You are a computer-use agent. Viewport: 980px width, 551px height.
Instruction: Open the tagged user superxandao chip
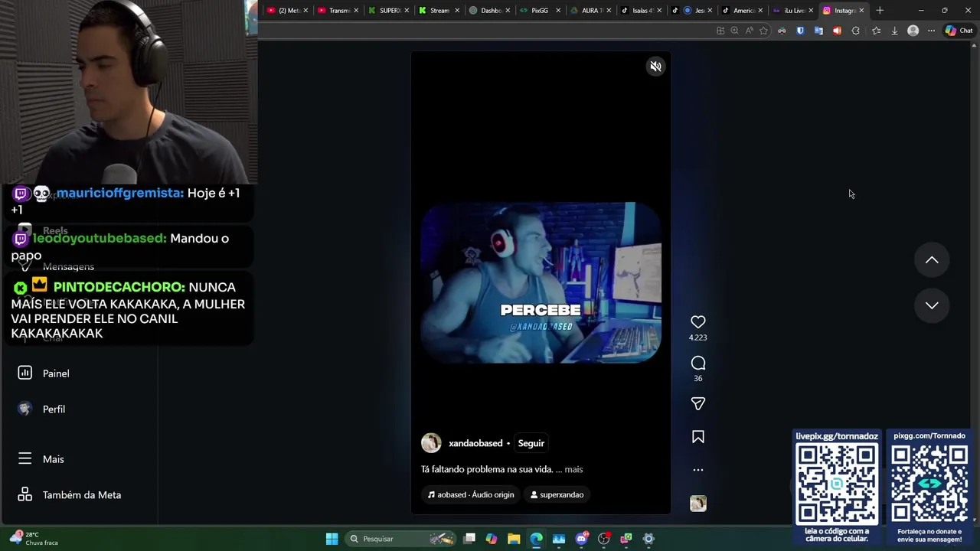tap(557, 494)
